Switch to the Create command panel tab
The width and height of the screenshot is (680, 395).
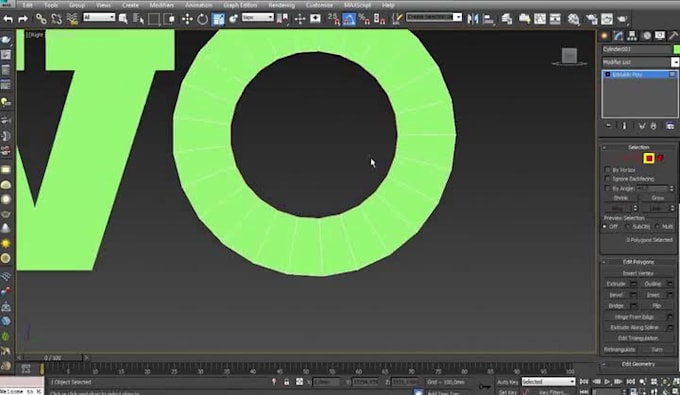(x=604, y=36)
